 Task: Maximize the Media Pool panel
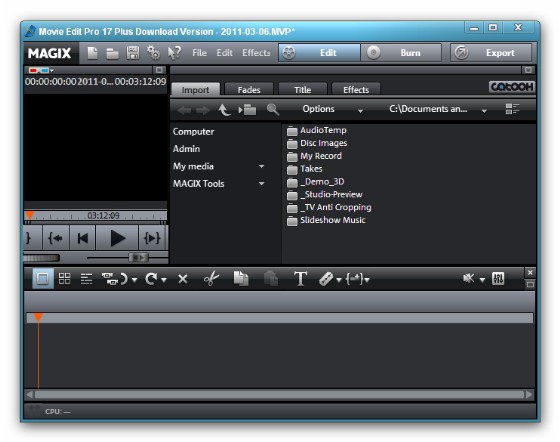528,70
